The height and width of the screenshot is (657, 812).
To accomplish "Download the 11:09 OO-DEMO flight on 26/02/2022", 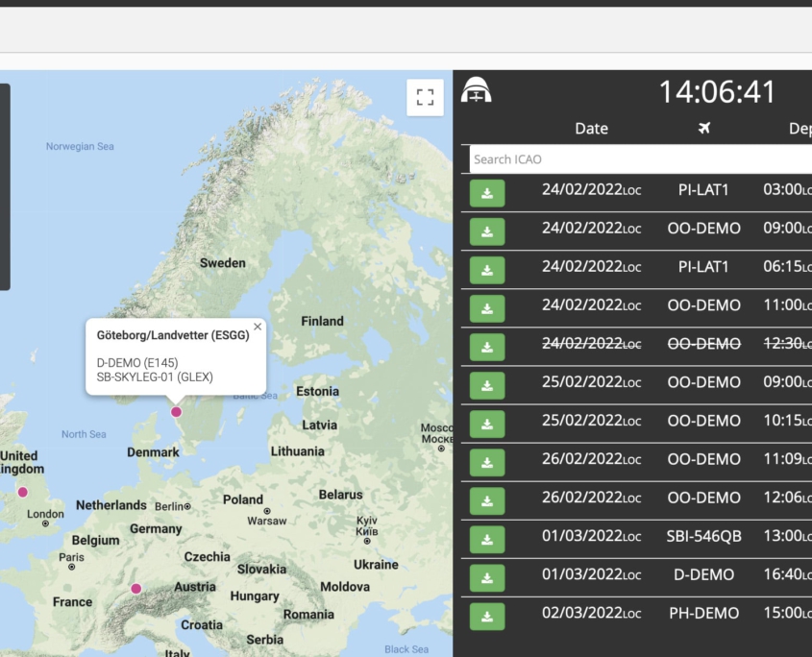I will pos(487,462).
